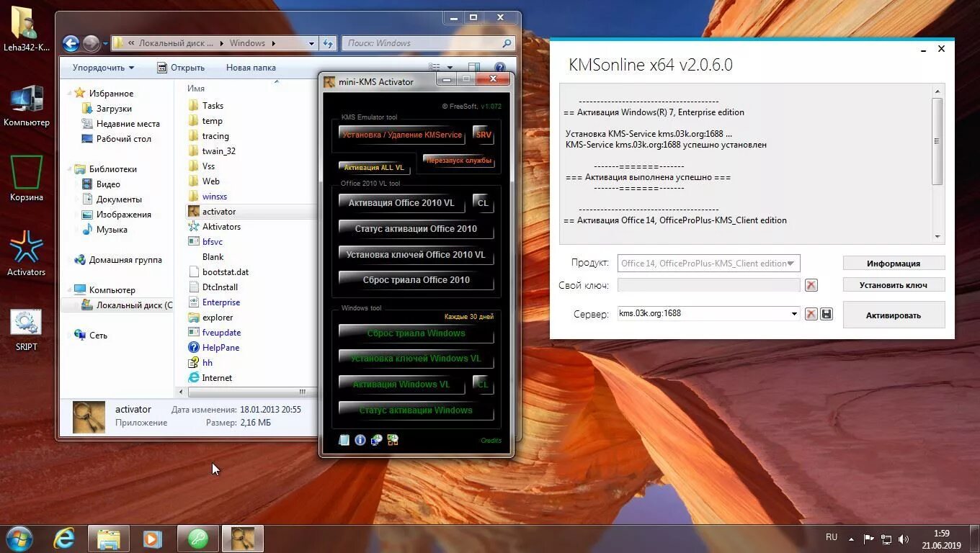Viewport: 980px width, 553px height.
Task: Select the Activators desktop star icon
Action: click(26, 253)
